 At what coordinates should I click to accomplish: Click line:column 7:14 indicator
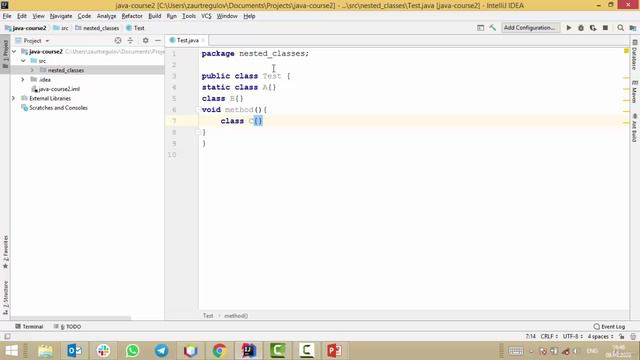point(531,336)
